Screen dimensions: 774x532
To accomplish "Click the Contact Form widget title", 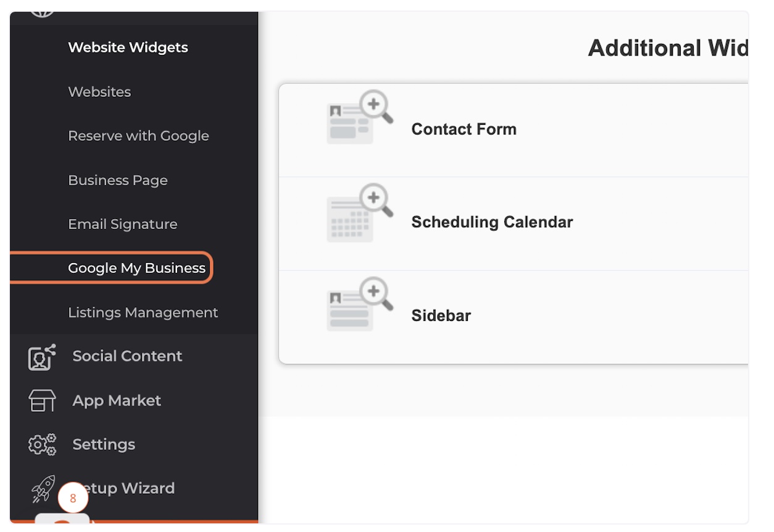I will click(464, 129).
